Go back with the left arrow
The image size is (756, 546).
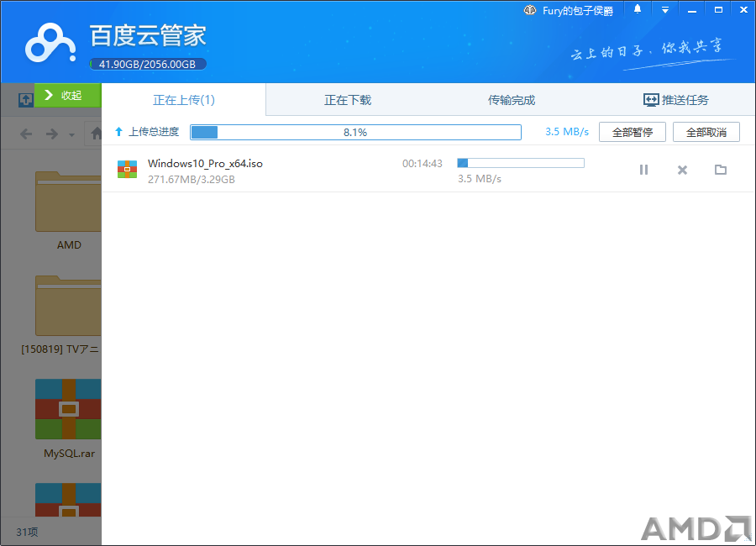click(x=26, y=134)
